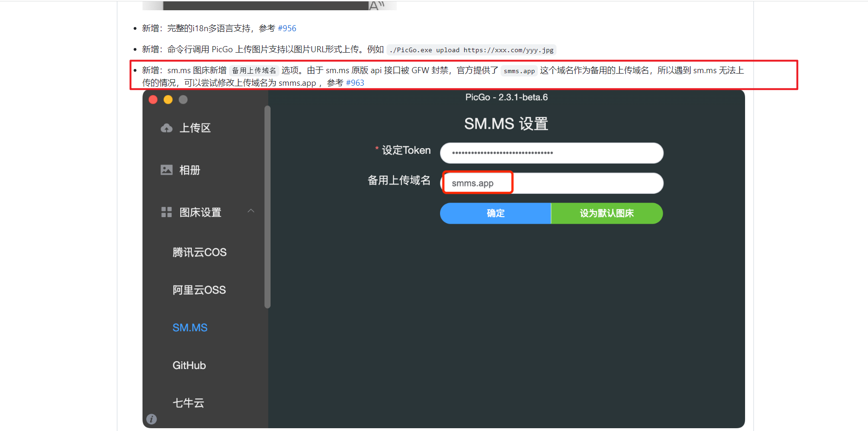
Task: Collapse the 图床设置 submenu chevron
Action: tap(251, 211)
